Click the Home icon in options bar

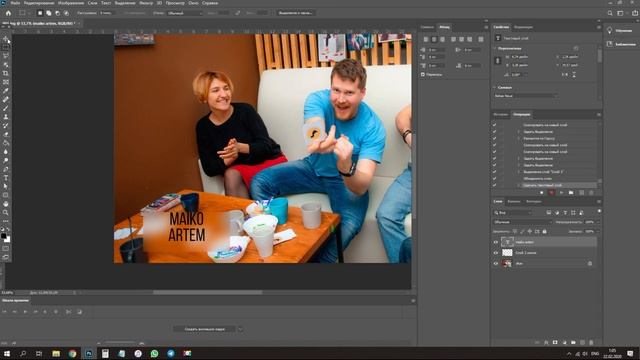8,13
